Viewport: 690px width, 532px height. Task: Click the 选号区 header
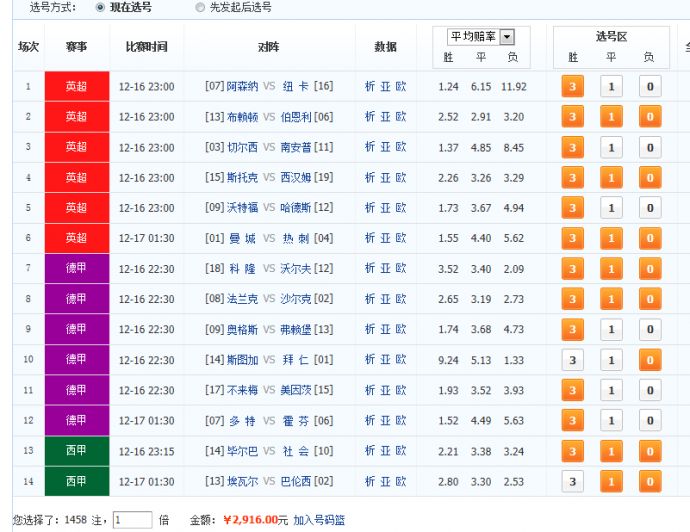click(611, 37)
